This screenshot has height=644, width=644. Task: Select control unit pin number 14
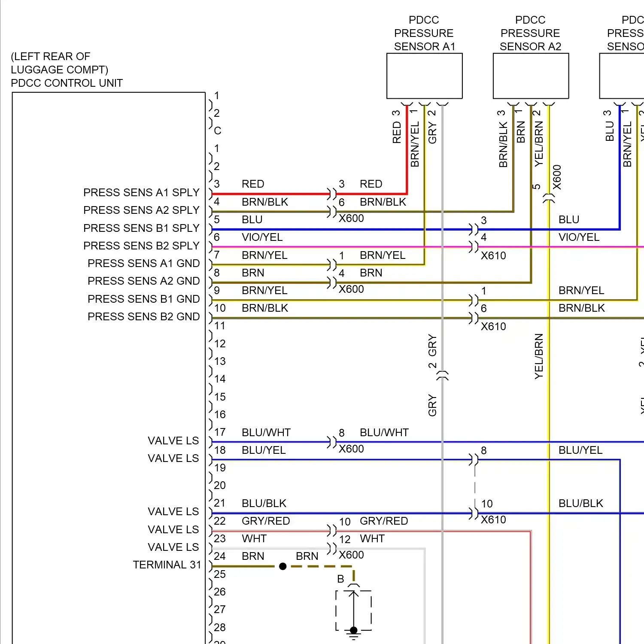[220, 379]
